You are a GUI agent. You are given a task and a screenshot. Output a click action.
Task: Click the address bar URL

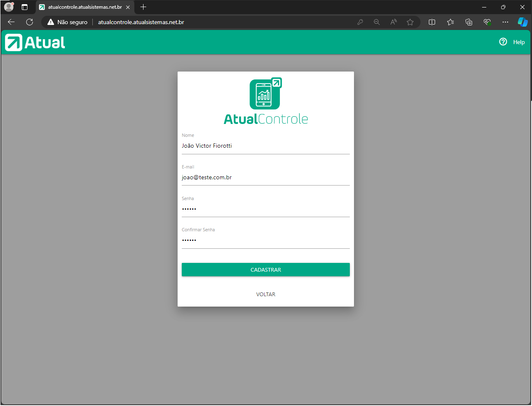tap(141, 22)
